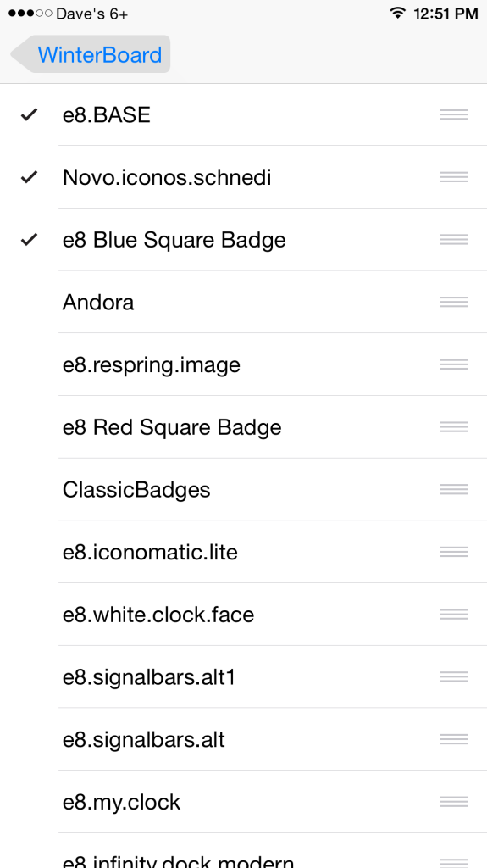Enable the e8 Red Square Badge theme

pos(244,427)
